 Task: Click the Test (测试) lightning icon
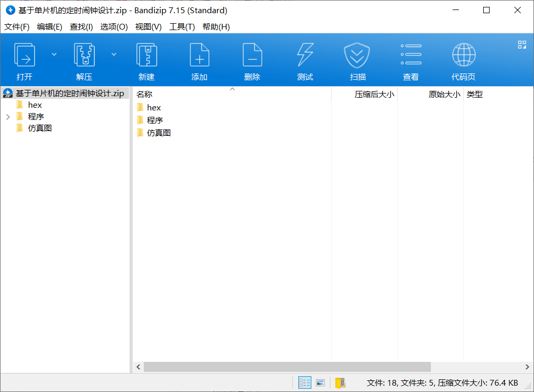pos(305,55)
